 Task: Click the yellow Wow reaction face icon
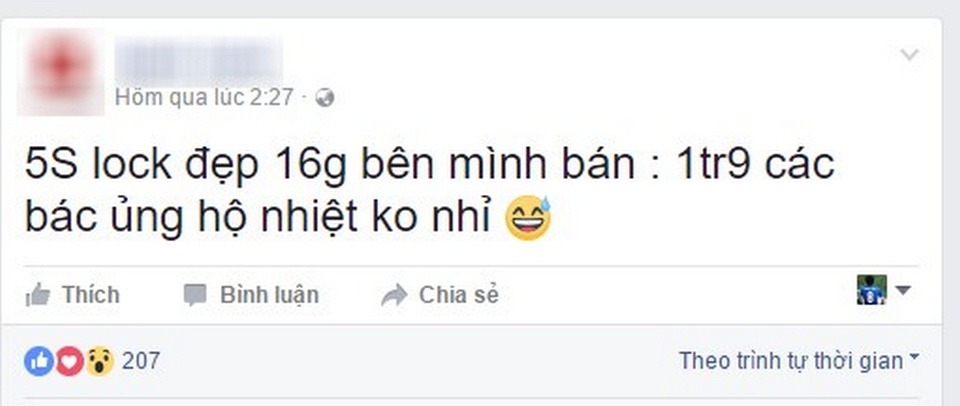99,361
